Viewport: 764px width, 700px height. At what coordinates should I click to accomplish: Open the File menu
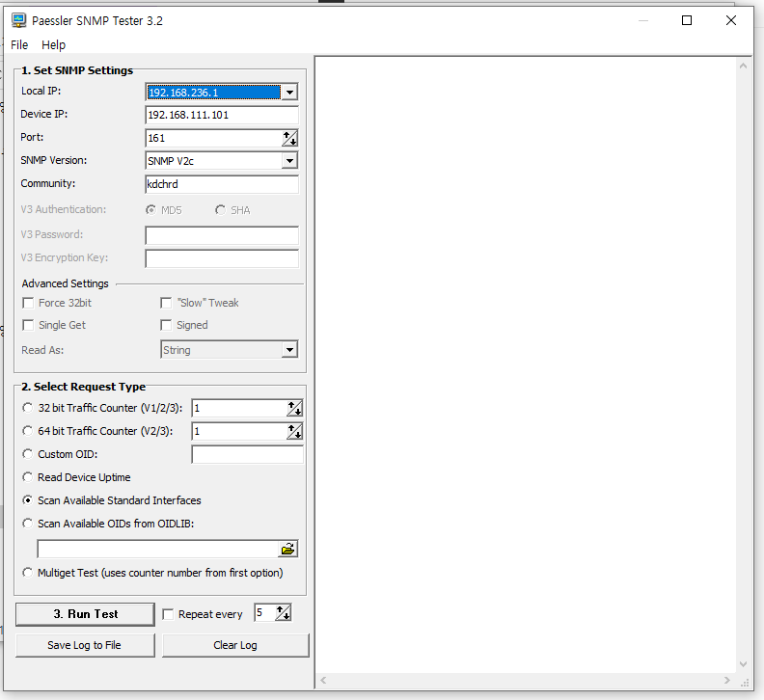pos(19,44)
